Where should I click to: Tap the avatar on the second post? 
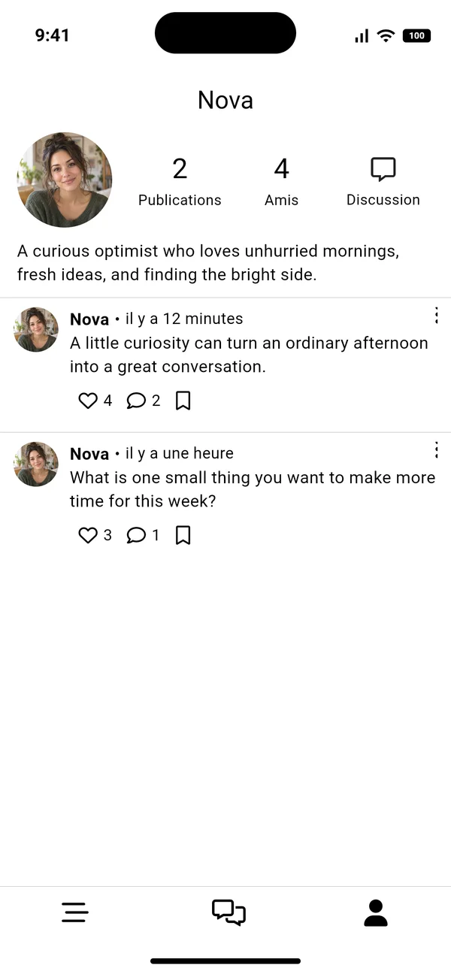(x=36, y=464)
